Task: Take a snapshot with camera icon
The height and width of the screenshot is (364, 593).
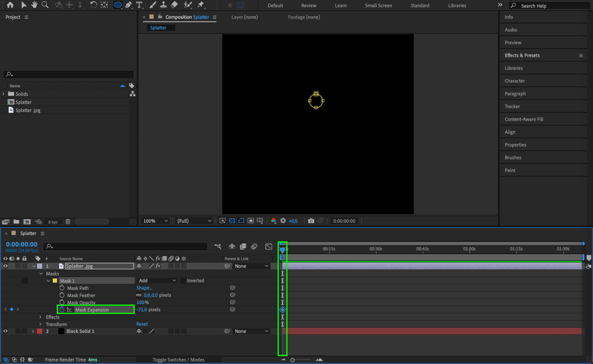Action: (311, 221)
